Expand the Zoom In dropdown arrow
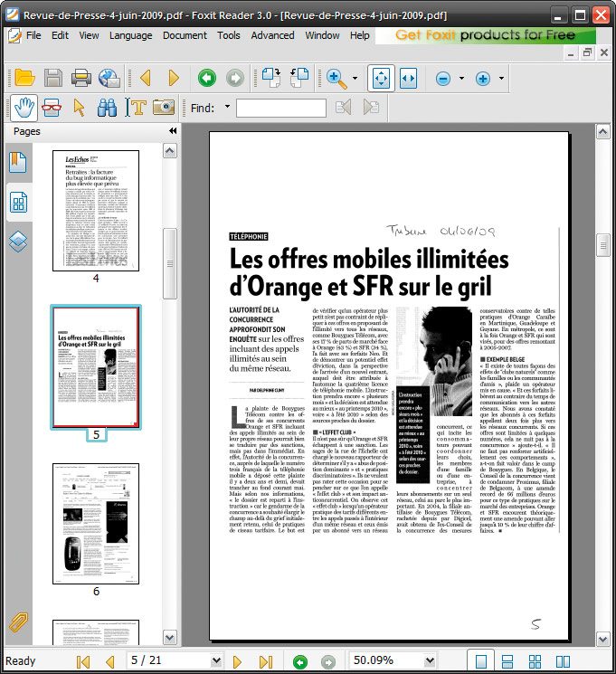Viewport: 616px width, 674px height. point(501,78)
